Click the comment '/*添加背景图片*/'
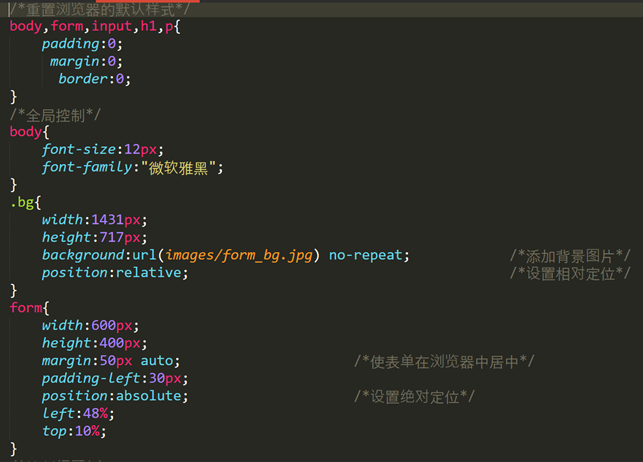Viewport: 643px width, 462px height. 570,256
